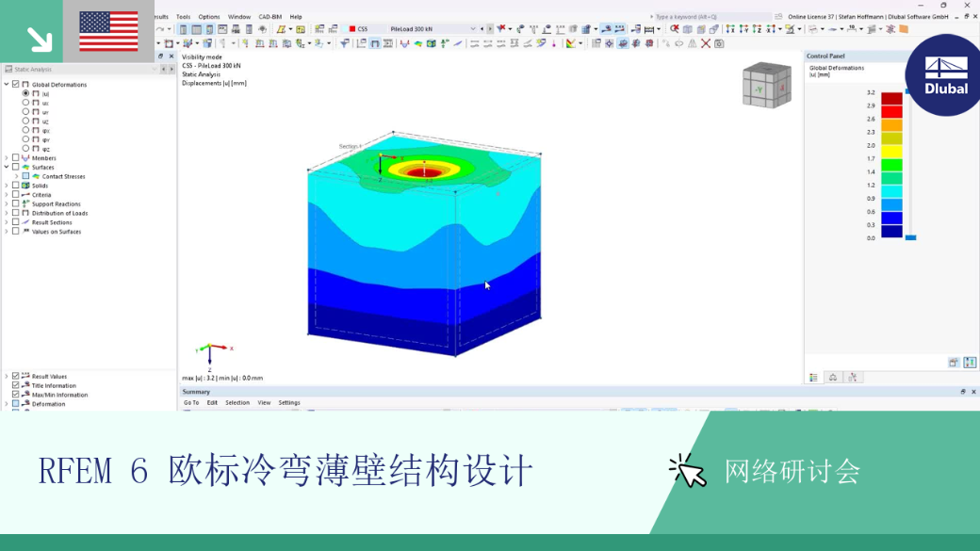Click the solid results icon in toolbar
This screenshot has width=980, height=551.
pos(432,43)
